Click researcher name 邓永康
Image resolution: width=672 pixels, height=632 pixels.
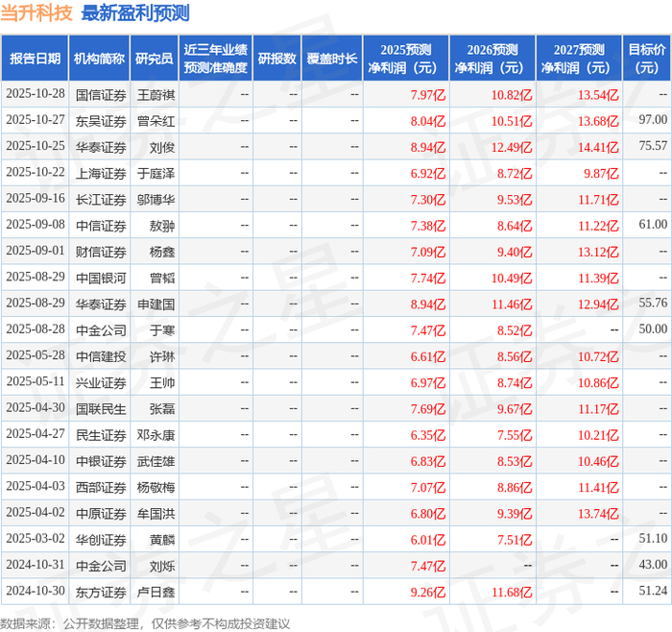pos(156,435)
